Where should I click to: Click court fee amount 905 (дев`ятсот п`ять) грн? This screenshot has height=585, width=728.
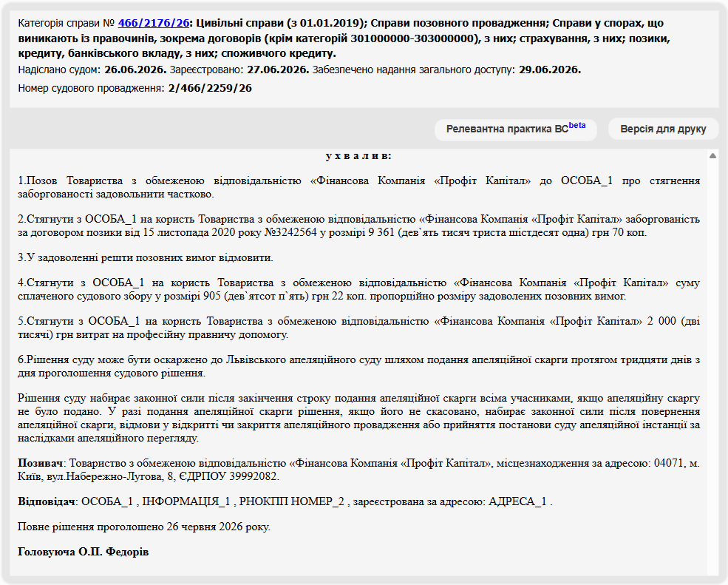[x=267, y=296]
